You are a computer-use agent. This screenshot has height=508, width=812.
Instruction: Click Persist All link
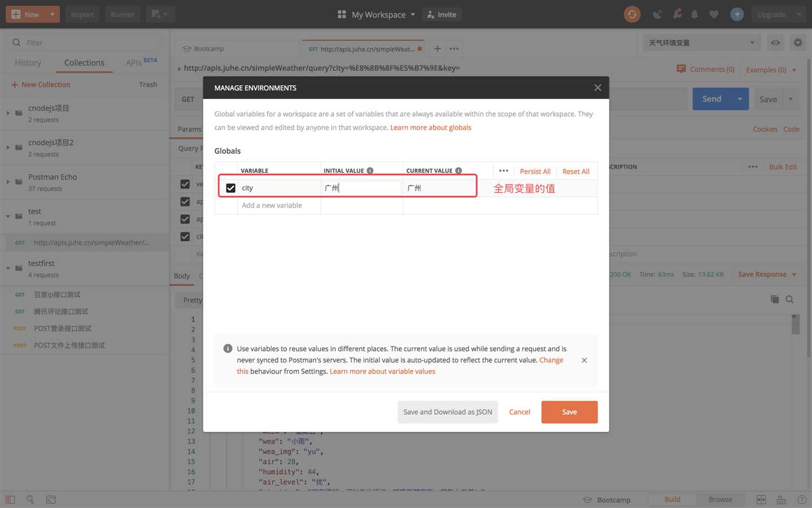(x=535, y=171)
